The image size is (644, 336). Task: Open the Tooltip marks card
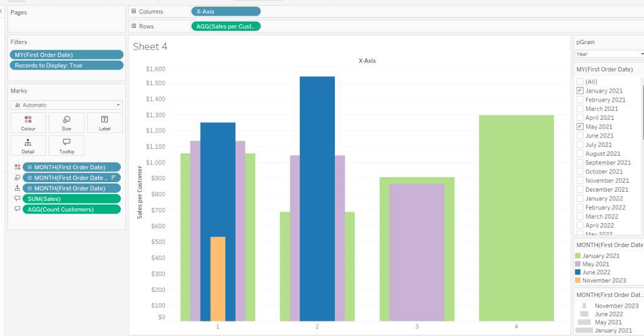click(66, 146)
